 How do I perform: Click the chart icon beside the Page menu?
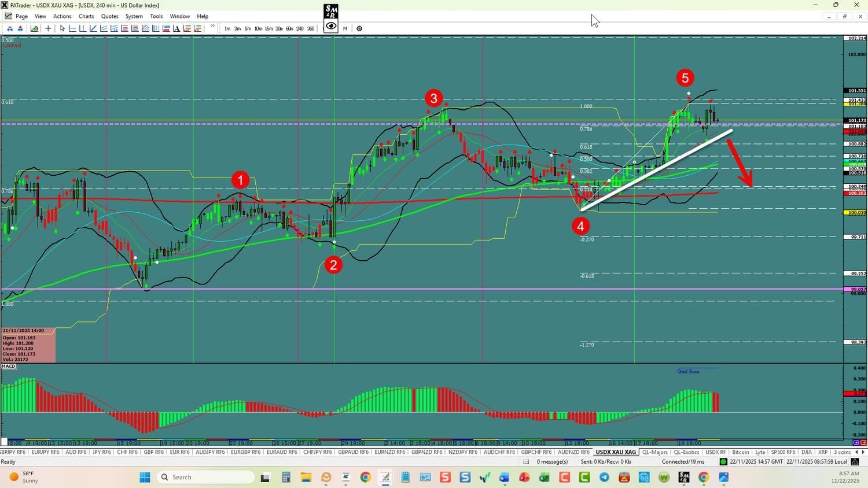[x=9, y=16]
